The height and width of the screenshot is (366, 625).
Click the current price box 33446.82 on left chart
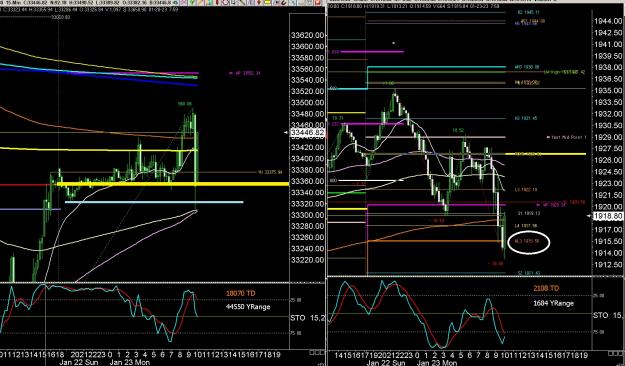point(307,133)
